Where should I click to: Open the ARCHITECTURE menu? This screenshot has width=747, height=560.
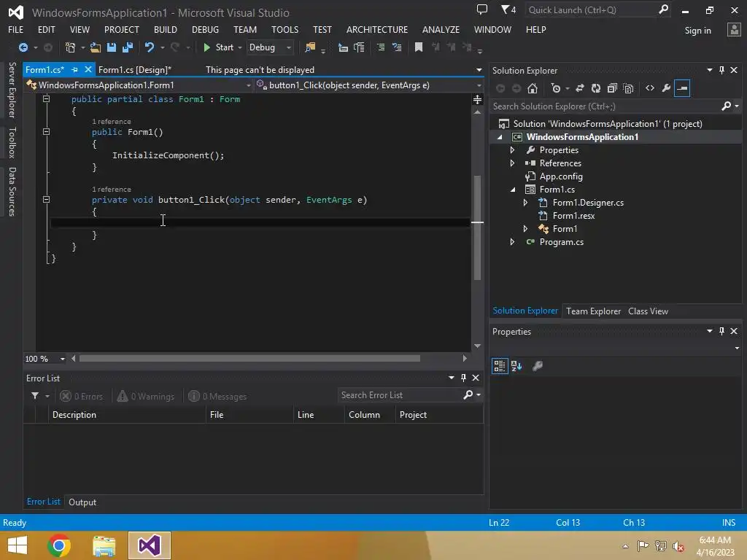(377, 29)
